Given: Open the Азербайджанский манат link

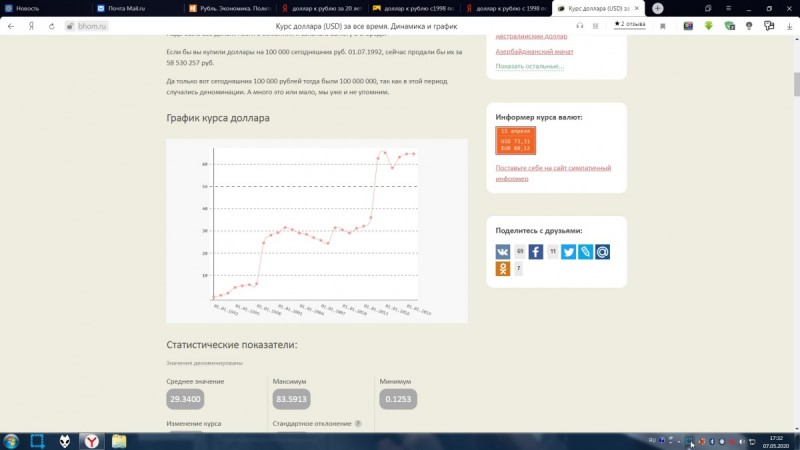Looking at the screenshot, I should (534, 52).
